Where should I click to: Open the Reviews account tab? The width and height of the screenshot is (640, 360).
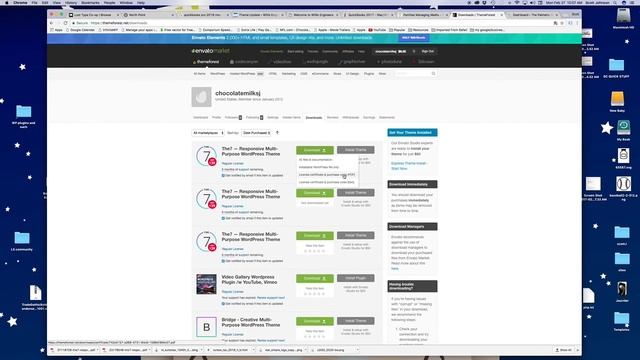click(333, 118)
